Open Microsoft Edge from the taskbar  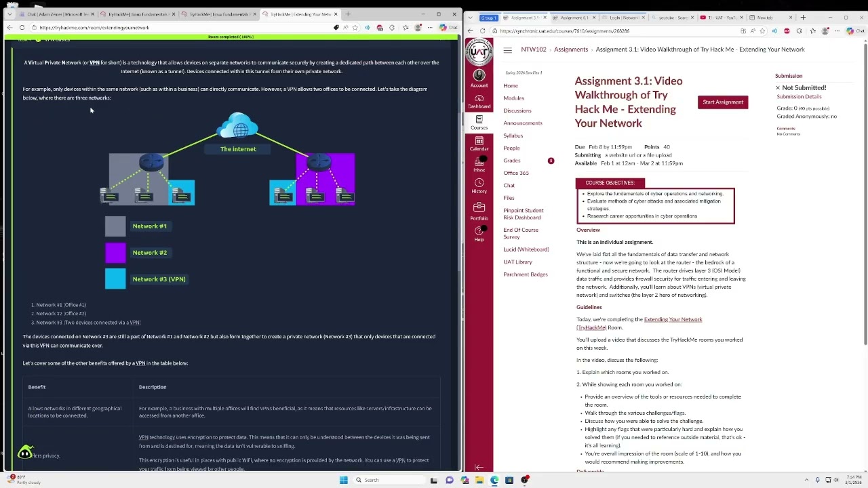coord(494,480)
